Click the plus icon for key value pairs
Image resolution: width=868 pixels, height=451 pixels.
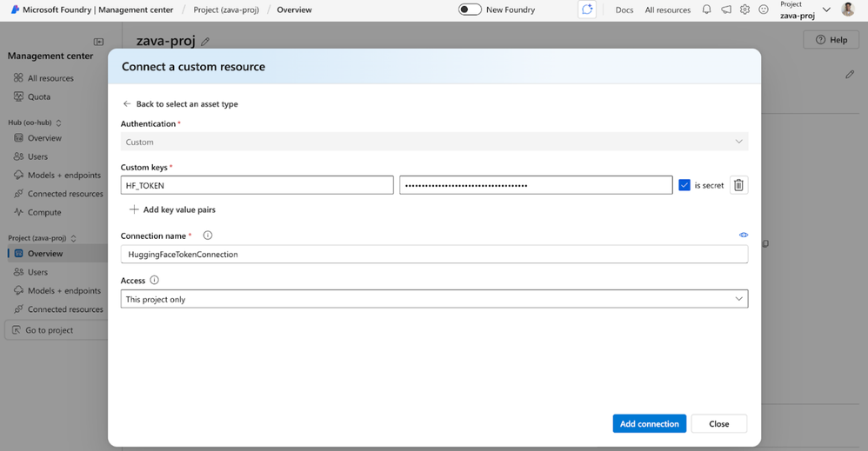pyautogui.click(x=133, y=209)
